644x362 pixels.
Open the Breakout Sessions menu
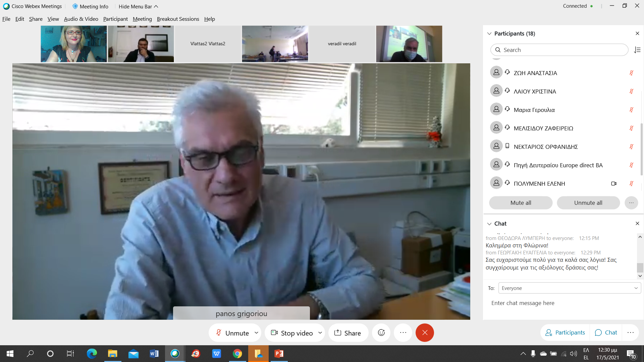178,19
